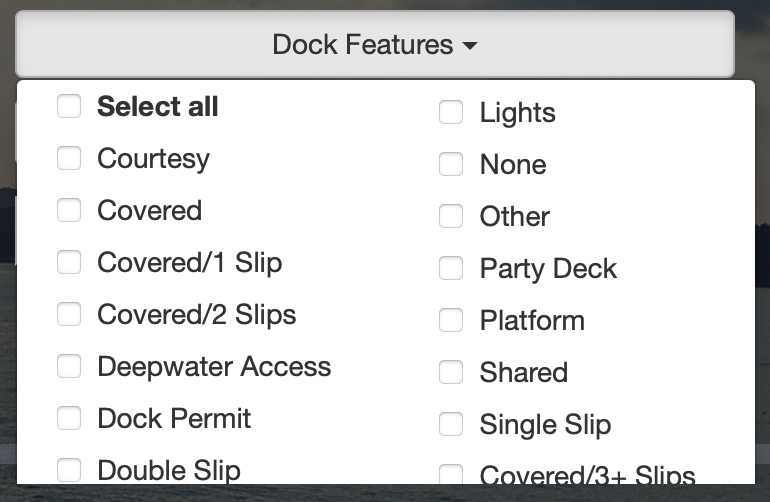Tick Covered/3+ Slips checkbox
770x502 pixels.
click(451, 474)
